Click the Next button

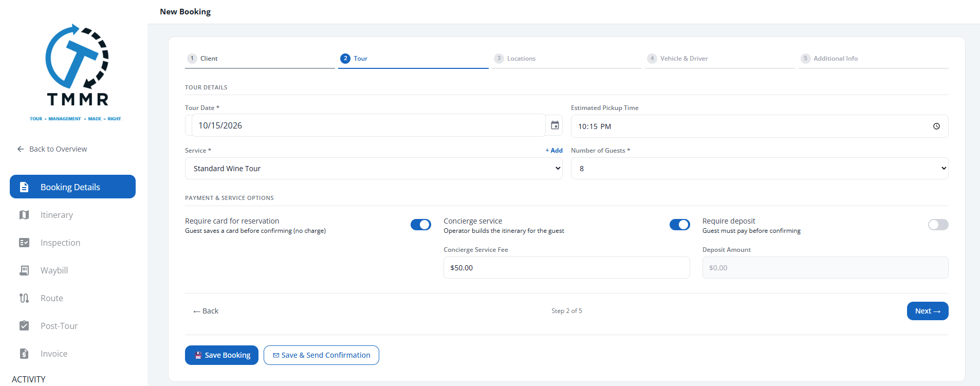point(928,311)
